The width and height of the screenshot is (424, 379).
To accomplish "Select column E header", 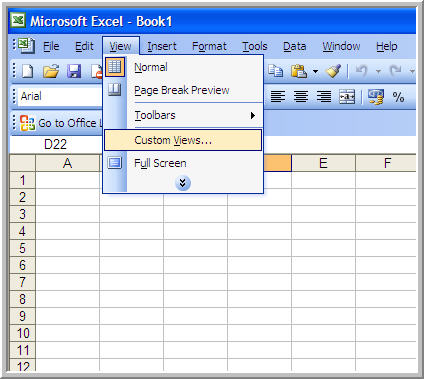I will 323,163.
